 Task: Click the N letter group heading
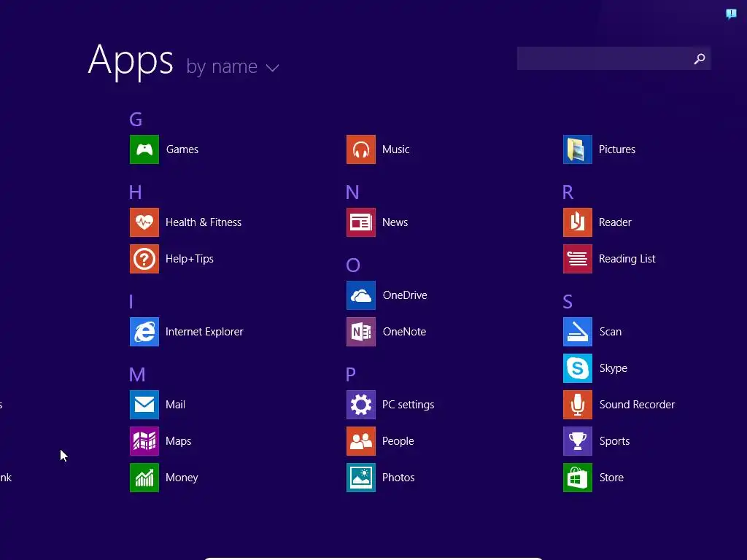click(x=352, y=192)
